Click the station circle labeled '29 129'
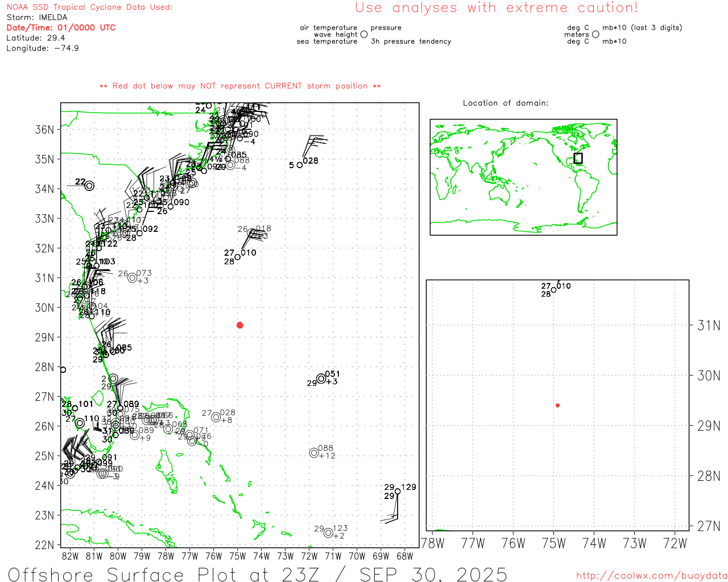 [x=398, y=492]
